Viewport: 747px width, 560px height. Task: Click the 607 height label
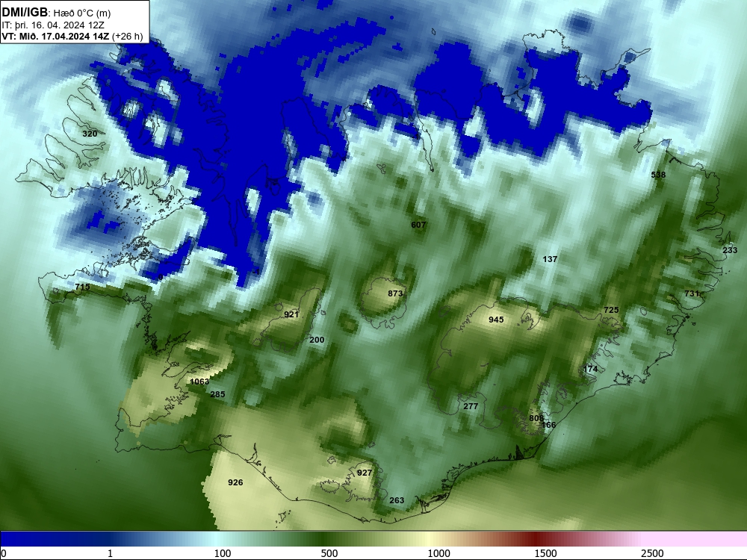point(418,225)
